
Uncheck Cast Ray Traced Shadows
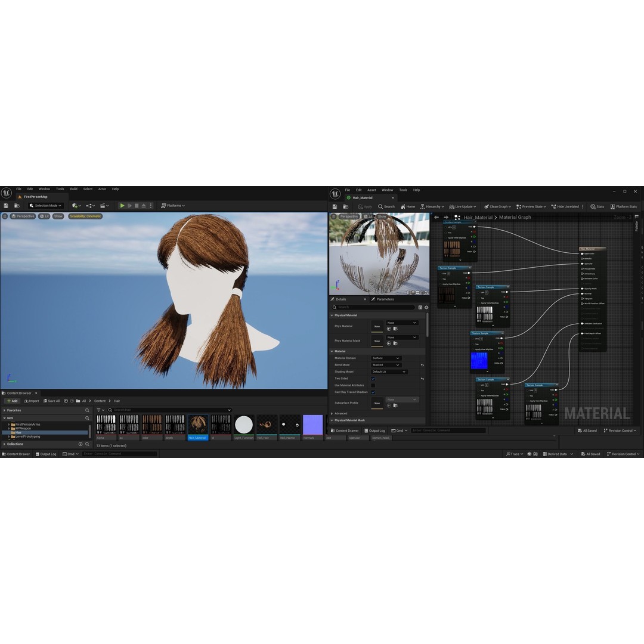click(x=373, y=392)
